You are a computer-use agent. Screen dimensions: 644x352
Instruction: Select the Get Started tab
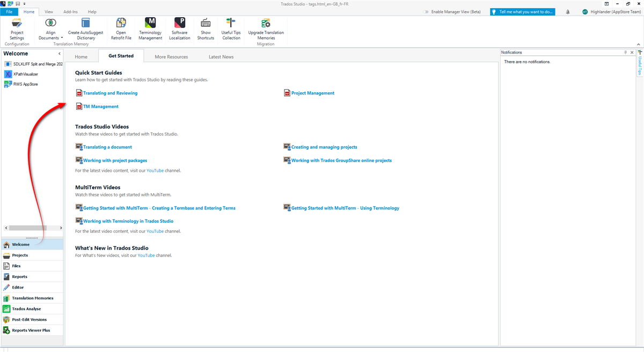coord(121,56)
